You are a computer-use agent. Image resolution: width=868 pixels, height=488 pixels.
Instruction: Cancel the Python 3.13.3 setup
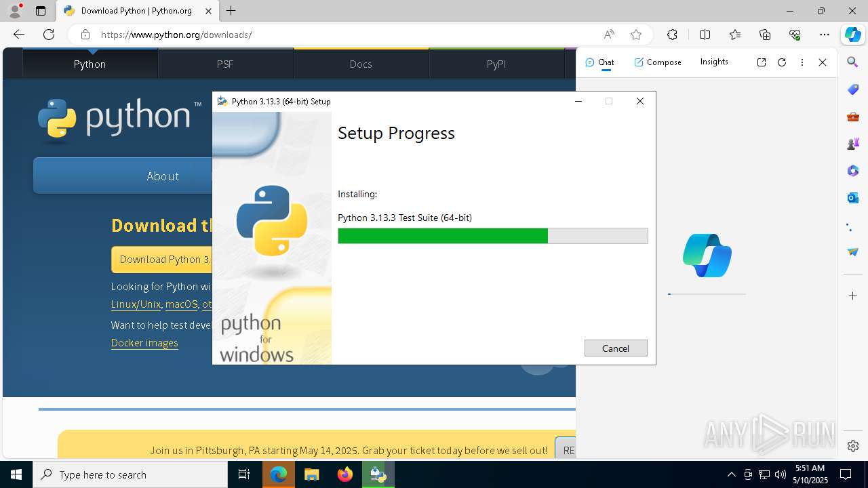coord(616,348)
